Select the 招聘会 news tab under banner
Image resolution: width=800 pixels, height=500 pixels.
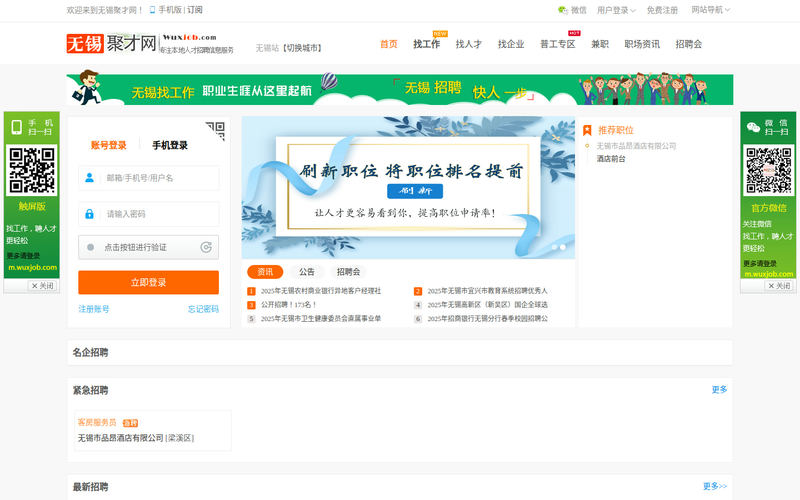(x=348, y=272)
